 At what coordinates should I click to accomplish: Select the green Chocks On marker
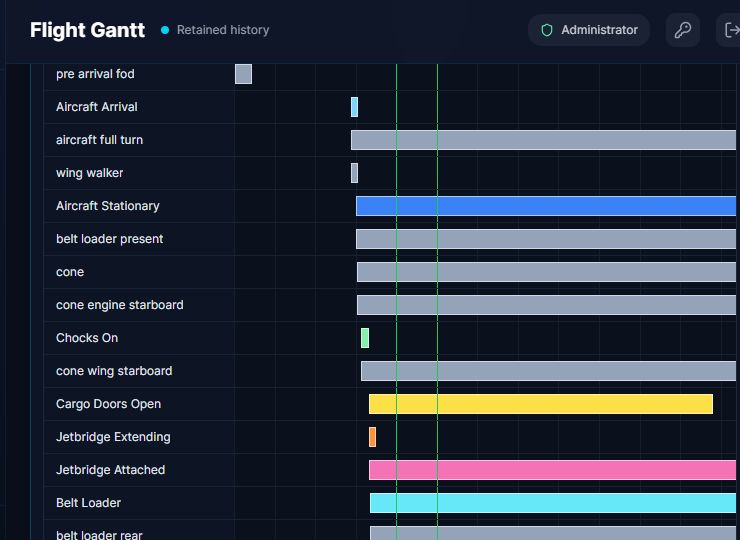(x=365, y=338)
